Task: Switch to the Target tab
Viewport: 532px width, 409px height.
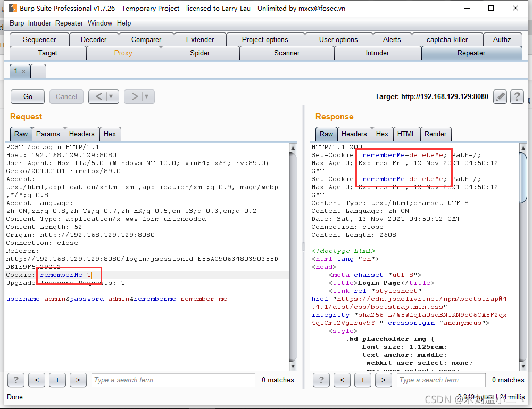Action: click(48, 53)
